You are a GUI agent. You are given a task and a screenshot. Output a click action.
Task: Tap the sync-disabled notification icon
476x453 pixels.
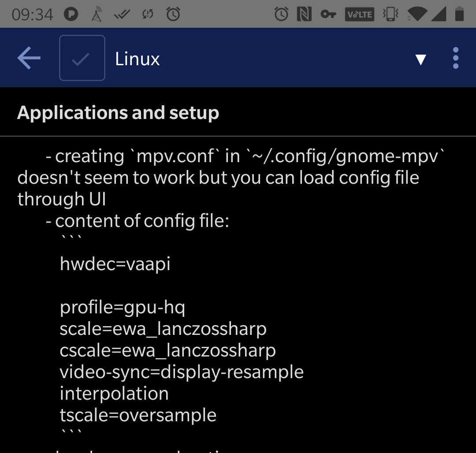coord(148,14)
